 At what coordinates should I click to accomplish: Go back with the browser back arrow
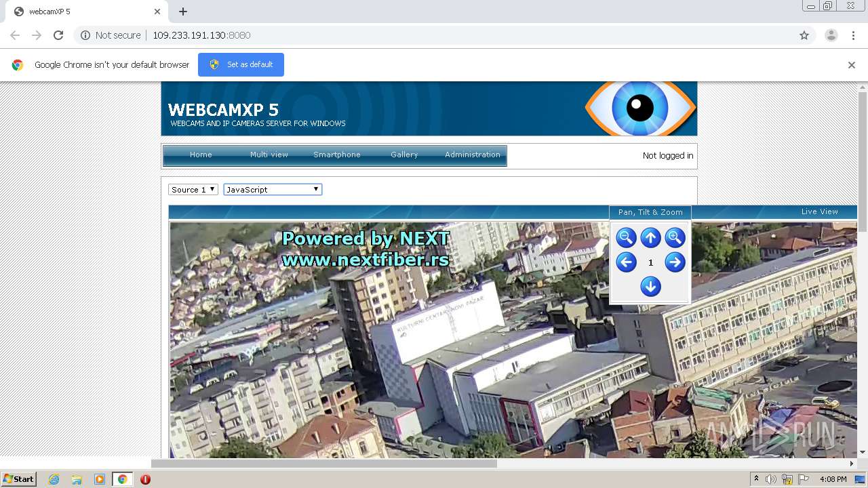point(15,35)
